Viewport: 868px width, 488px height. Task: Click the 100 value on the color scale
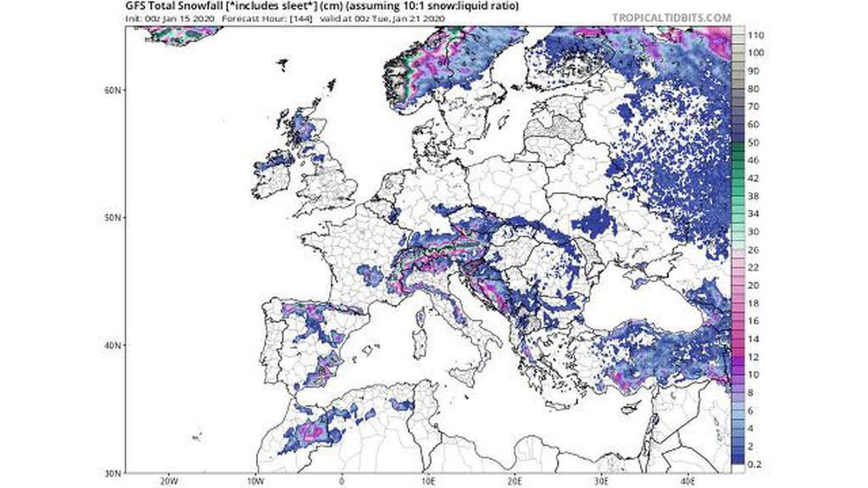[x=755, y=53]
